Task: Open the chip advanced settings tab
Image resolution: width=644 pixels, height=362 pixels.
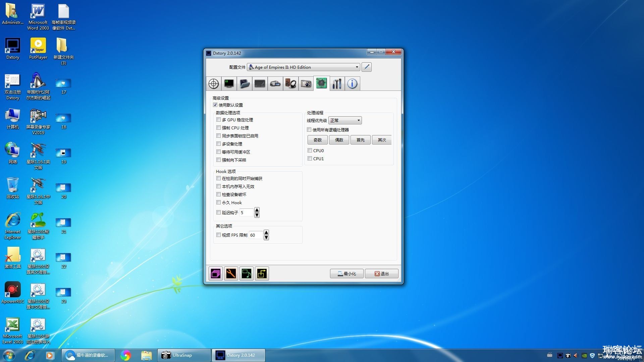Action: [321, 83]
